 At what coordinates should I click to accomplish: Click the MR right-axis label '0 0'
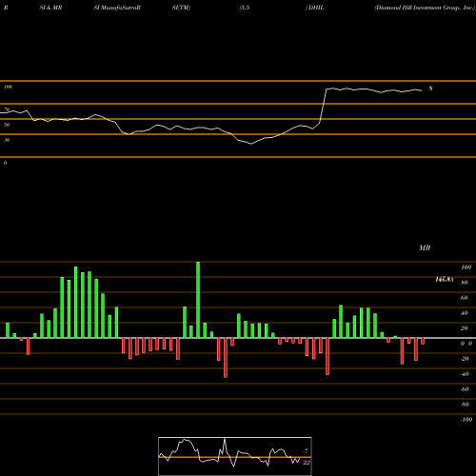(466, 344)
